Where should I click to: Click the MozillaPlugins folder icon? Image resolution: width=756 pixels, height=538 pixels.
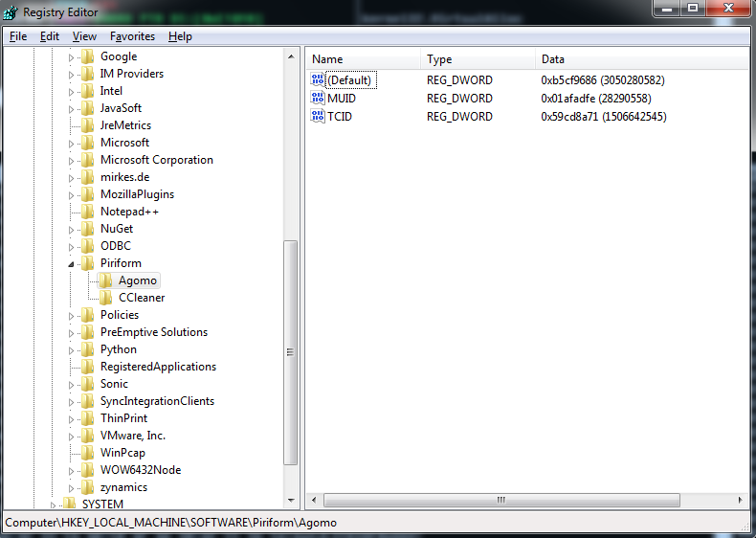click(88, 194)
